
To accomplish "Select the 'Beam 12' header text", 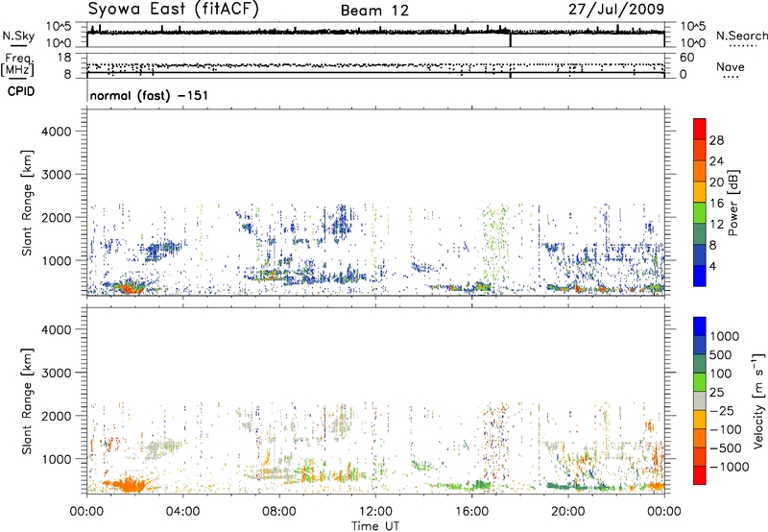I will click(374, 11).
